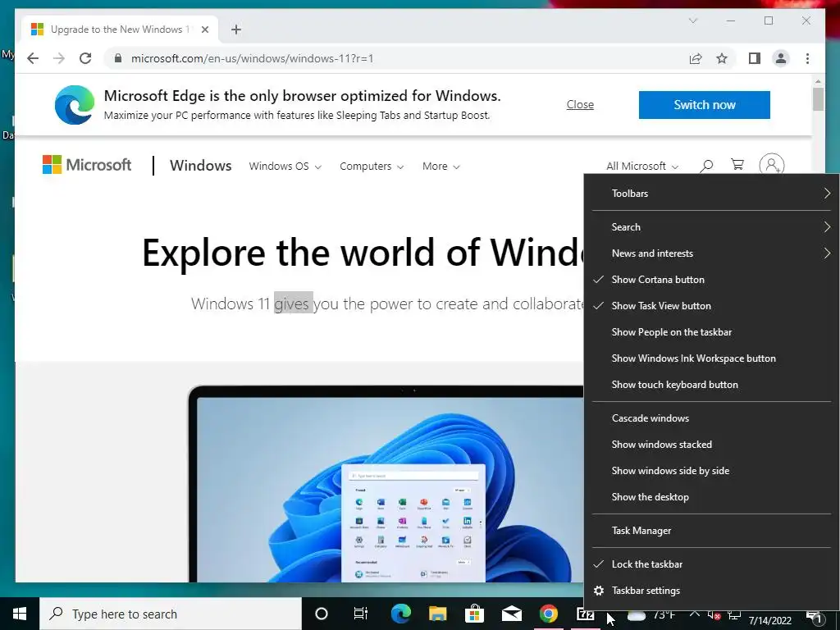The width and height of the screenshot is (840, 630).
Task: Open the shopping cart icon
Action: 737,165
